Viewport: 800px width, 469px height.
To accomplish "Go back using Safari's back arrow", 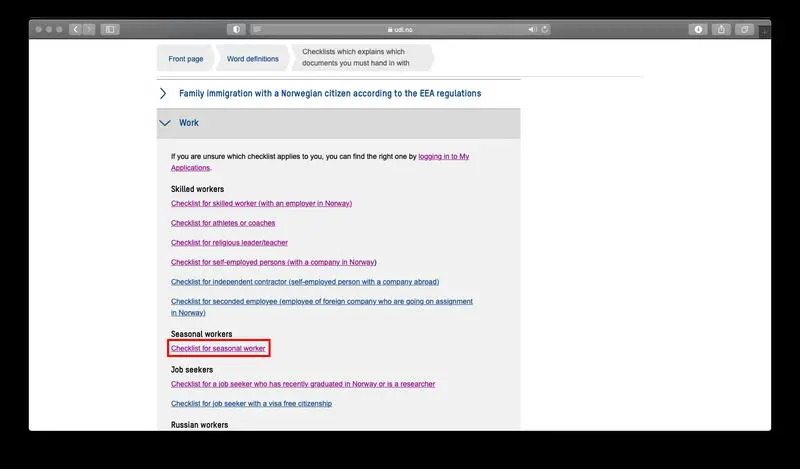I will coord(75,29).
